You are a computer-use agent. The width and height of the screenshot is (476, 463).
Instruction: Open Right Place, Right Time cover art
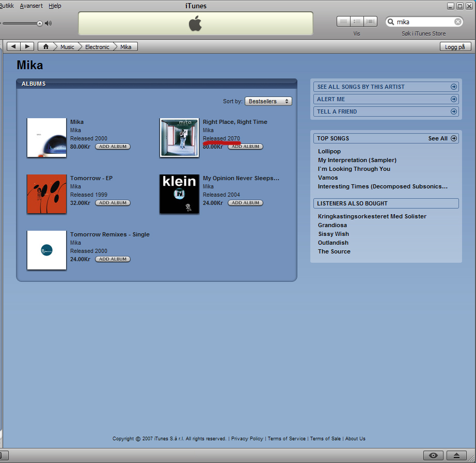(180, 137)
